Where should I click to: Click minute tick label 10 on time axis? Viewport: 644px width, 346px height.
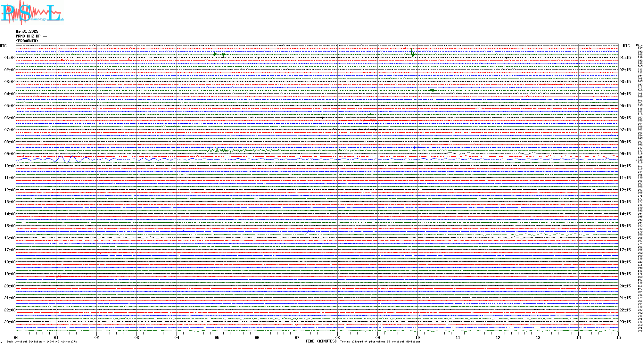click(417, 338)
